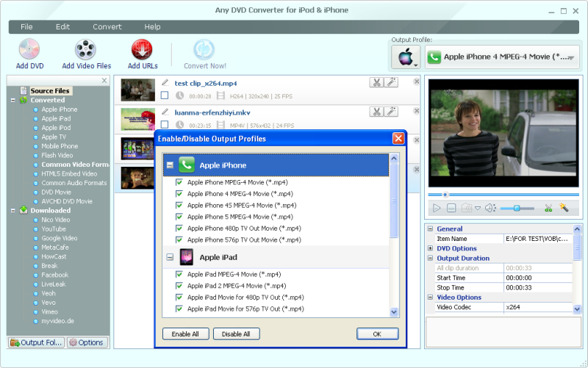Open the Edit menu
This screenshot has height=368, width=588.
click(62, 26)
